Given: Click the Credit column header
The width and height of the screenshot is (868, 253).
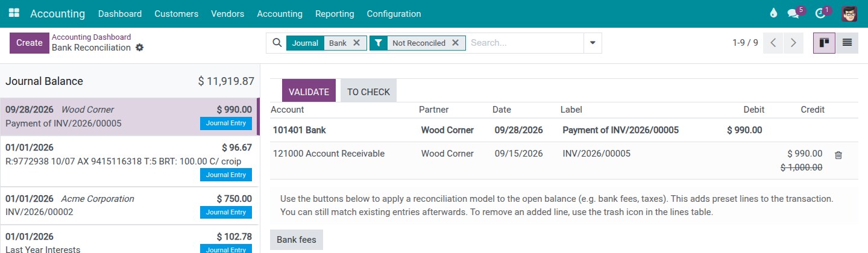Looking at the screenshot, I should pyautogui.click(x=813, y=110).
